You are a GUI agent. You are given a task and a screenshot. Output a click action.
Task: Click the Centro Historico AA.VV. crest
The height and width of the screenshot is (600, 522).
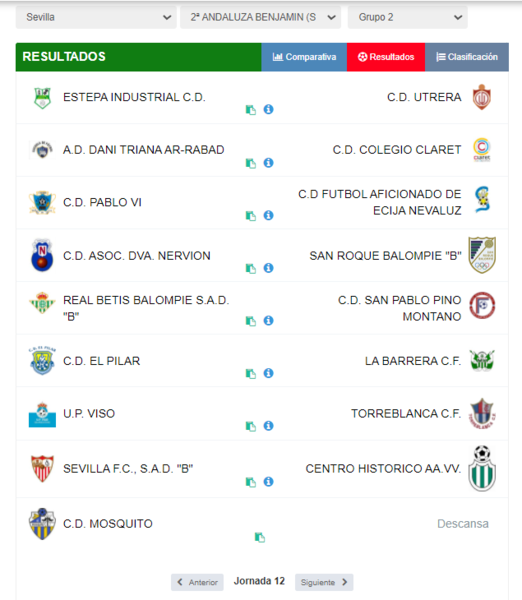click(482, 468)
